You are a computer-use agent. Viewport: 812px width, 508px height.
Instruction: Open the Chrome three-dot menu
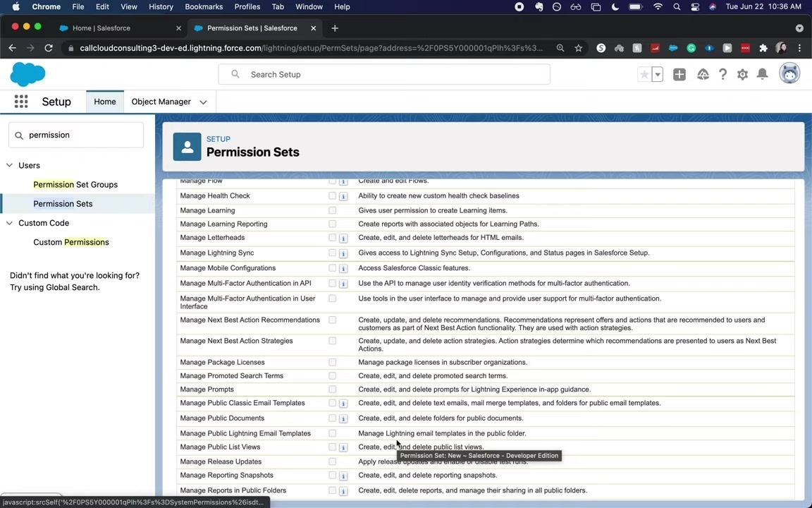tap(799, 48)
